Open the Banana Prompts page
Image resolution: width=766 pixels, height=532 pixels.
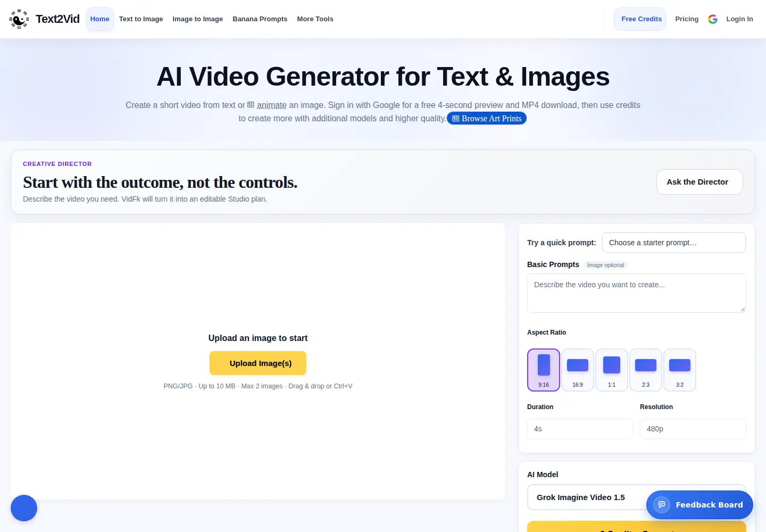[x=260, y=19]
